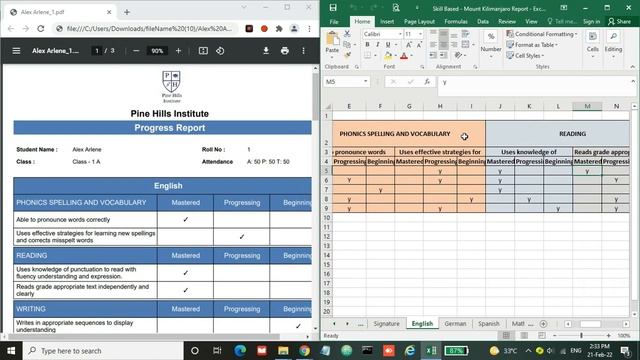Switch to Page Break Preview icon

[x=542, y=336]
